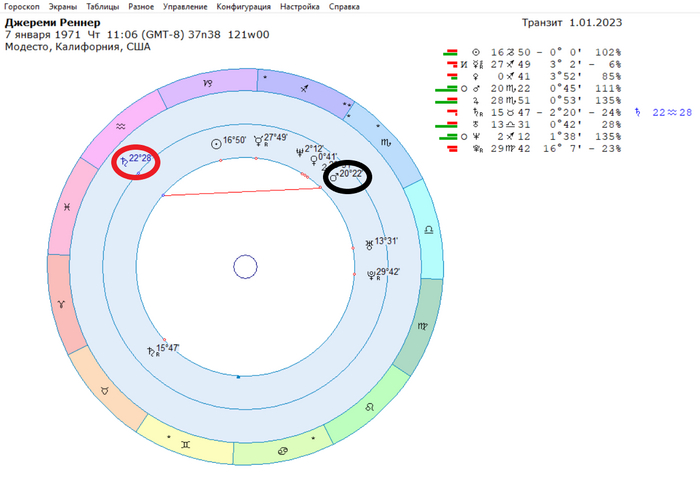
Task: Select the 85% value in the Venus row
Action: pos(611,77)
